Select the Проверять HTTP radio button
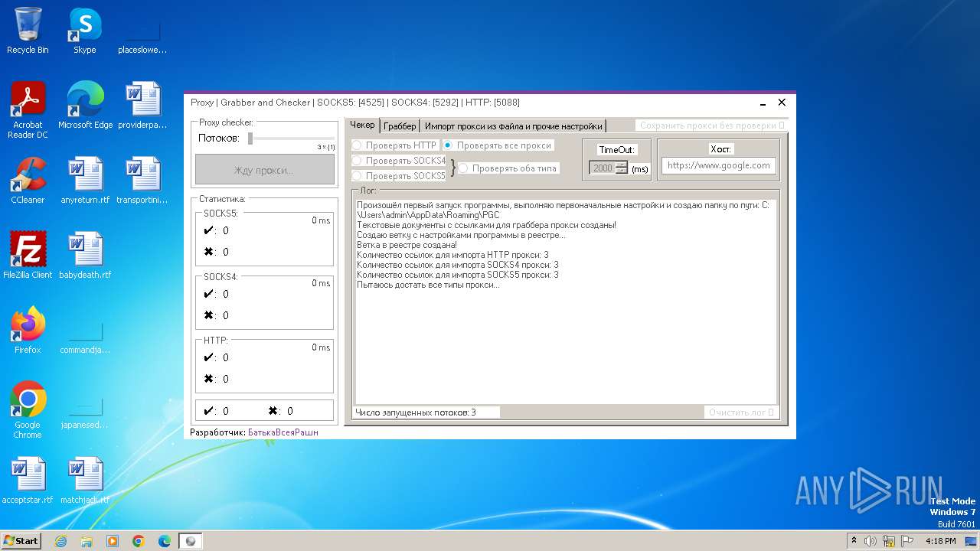This screenshot has height=551, width=980. coord(394,145)
